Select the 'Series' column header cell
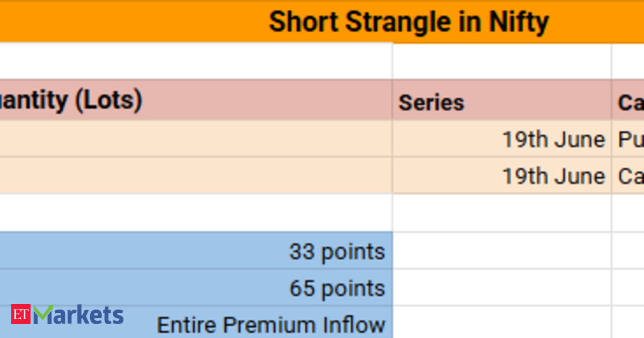The height and width of the screenshot is (338, 644). (x=502, y=100)
